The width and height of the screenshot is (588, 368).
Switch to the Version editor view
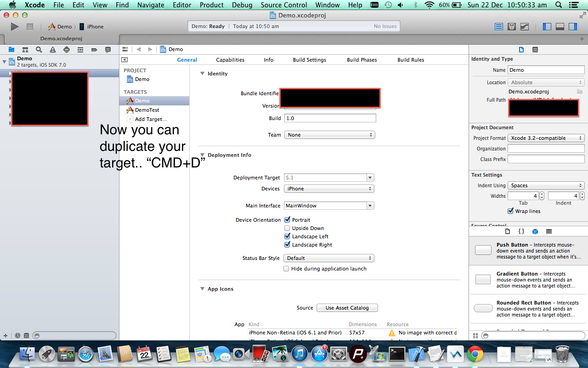[x=525, y=27]
